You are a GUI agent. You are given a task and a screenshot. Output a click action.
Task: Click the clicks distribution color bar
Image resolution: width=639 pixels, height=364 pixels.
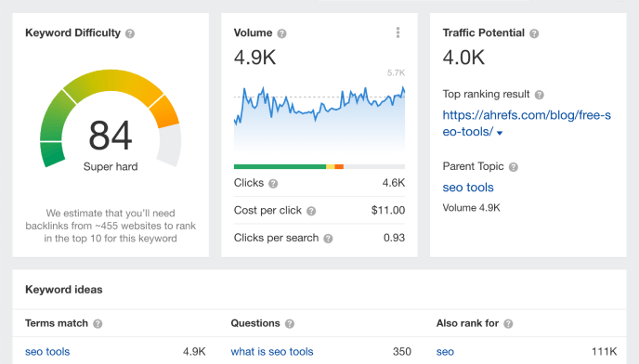(319, 166)
